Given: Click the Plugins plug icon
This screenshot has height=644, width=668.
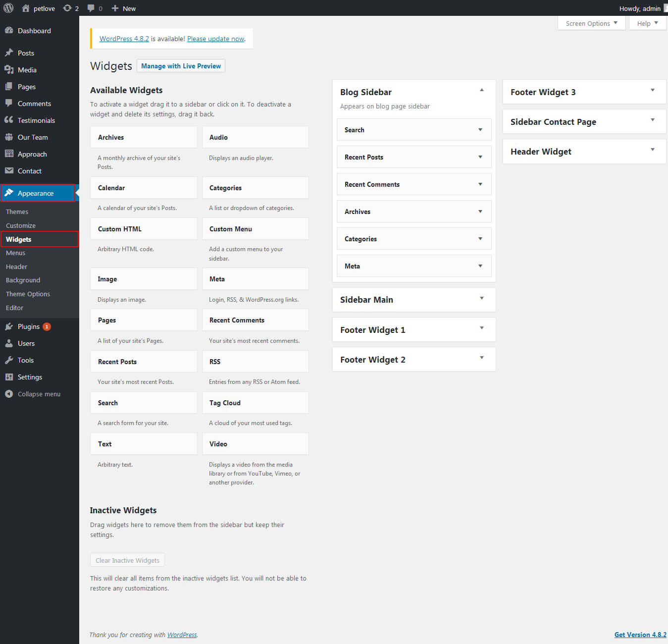Looking at the screenshot, I should (9, 326).
